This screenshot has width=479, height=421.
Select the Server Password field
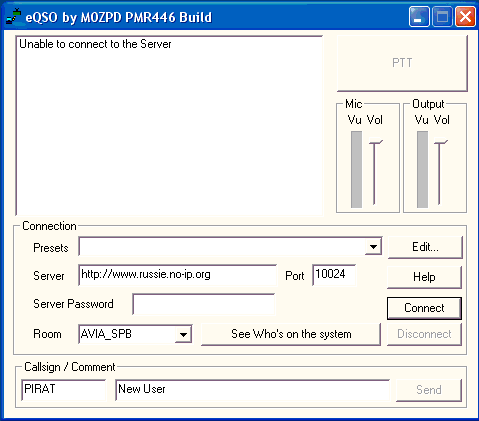point(204,304)
